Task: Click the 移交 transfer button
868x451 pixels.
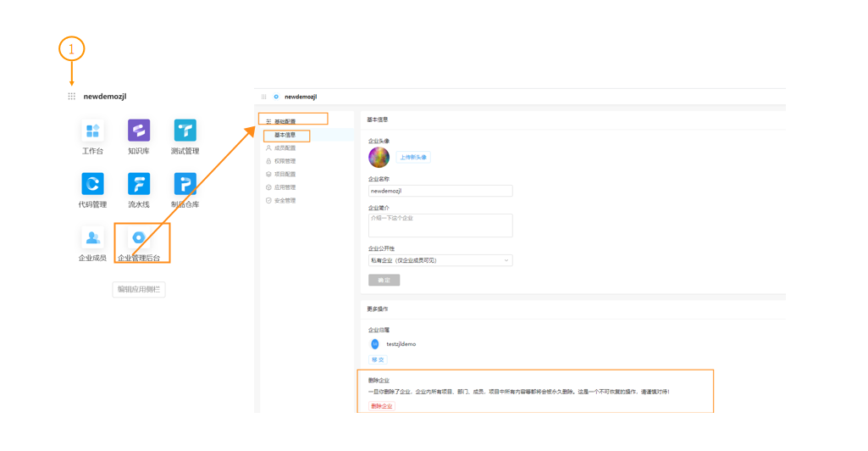Action: pos(378,359)
